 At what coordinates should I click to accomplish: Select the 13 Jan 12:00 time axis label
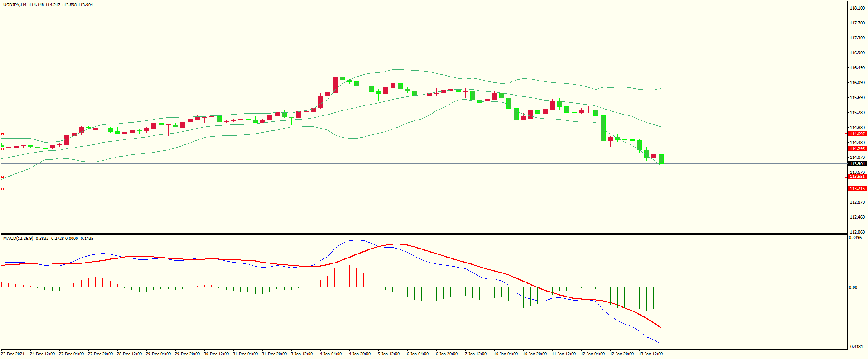651,354
